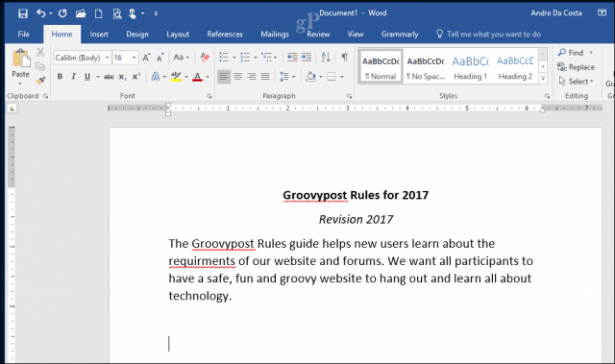Screen dimensions: 615x364
Task: Open the borders dropdown
Action: pyautogui.click(x=342, y=77)
